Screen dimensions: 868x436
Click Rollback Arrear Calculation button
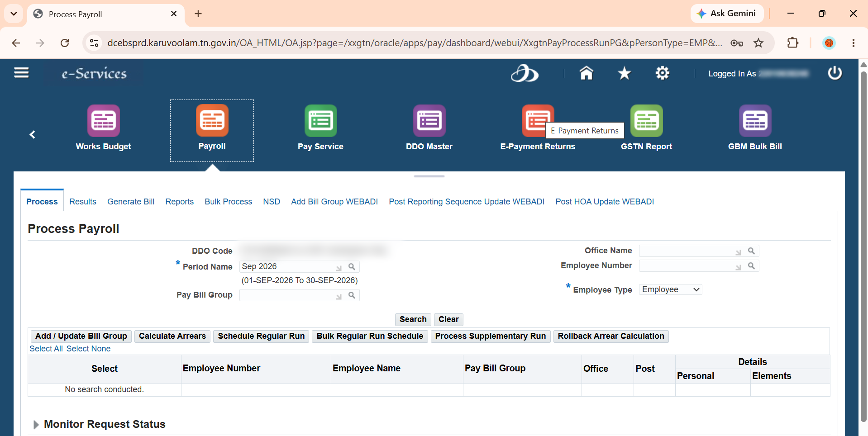pos(611,336)
